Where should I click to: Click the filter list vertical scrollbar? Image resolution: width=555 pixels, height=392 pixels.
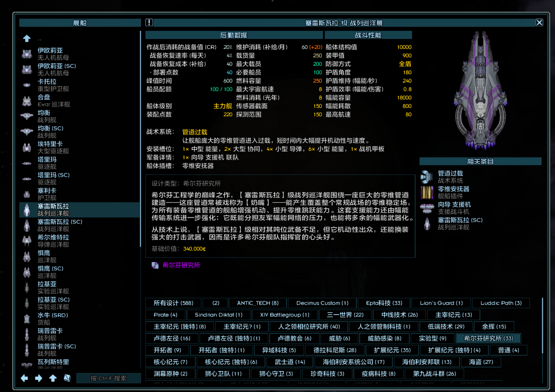tap(542, 326)
